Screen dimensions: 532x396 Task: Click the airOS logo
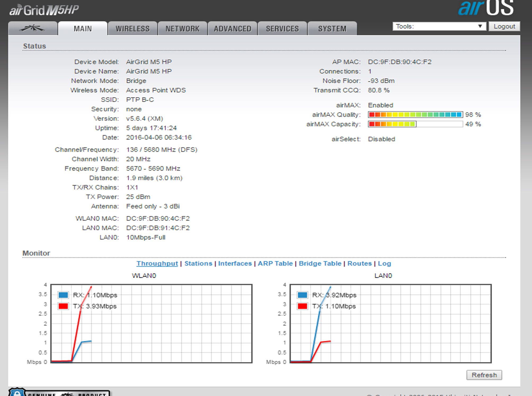coord(485,8)
